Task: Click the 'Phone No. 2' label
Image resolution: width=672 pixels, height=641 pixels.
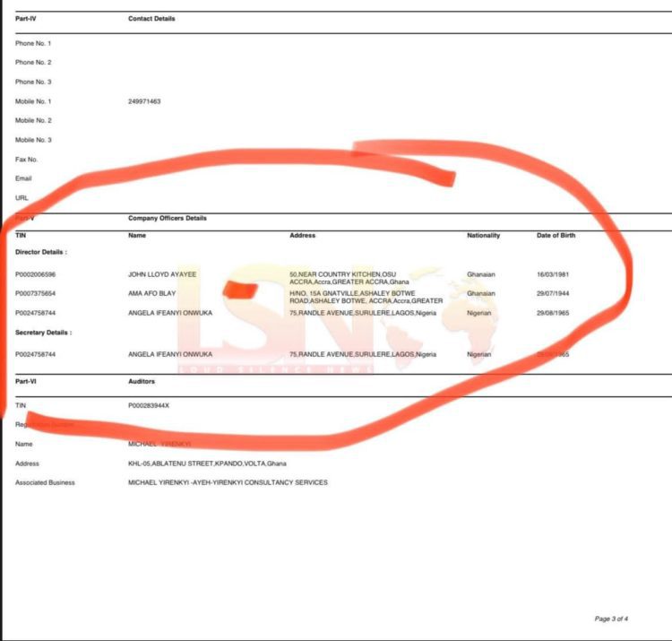Action: coord(33,62)
